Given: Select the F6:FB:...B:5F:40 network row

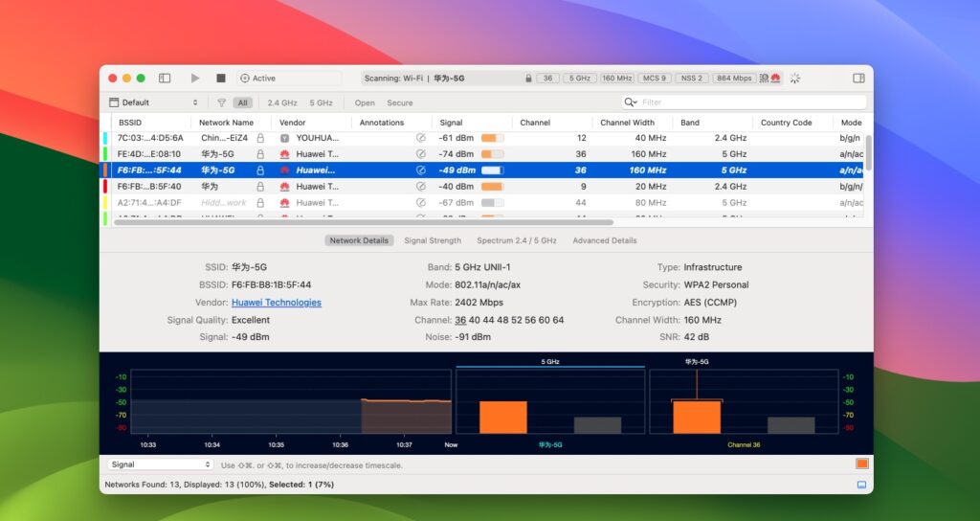Looking at the screenshot, I should pos(482,187).
